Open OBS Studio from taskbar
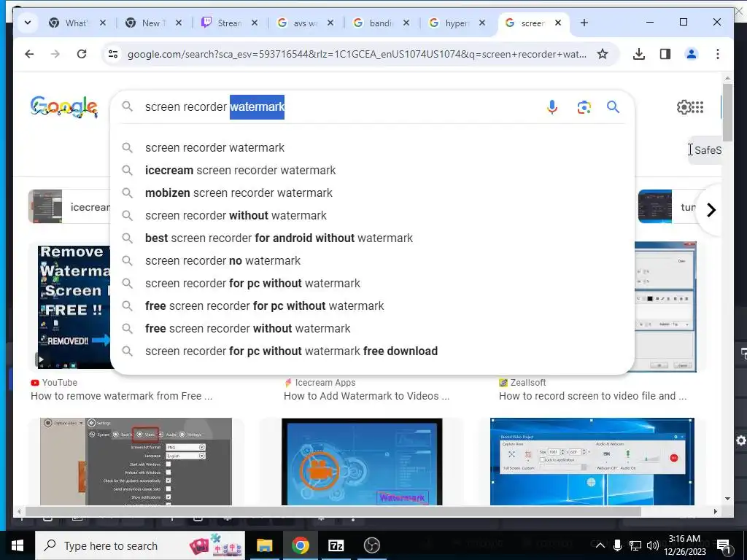Image resolution: width=747 pixels, height=560 pixels. coord(371,545)
